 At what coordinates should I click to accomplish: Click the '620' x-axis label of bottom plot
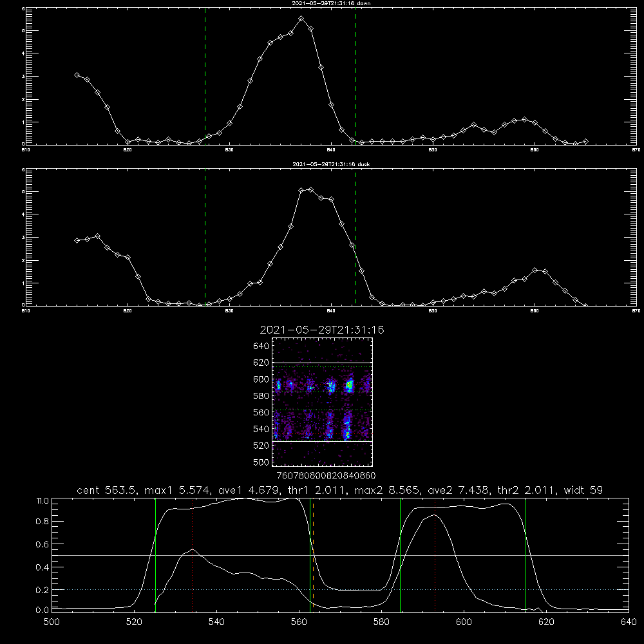tap(546, 622)
